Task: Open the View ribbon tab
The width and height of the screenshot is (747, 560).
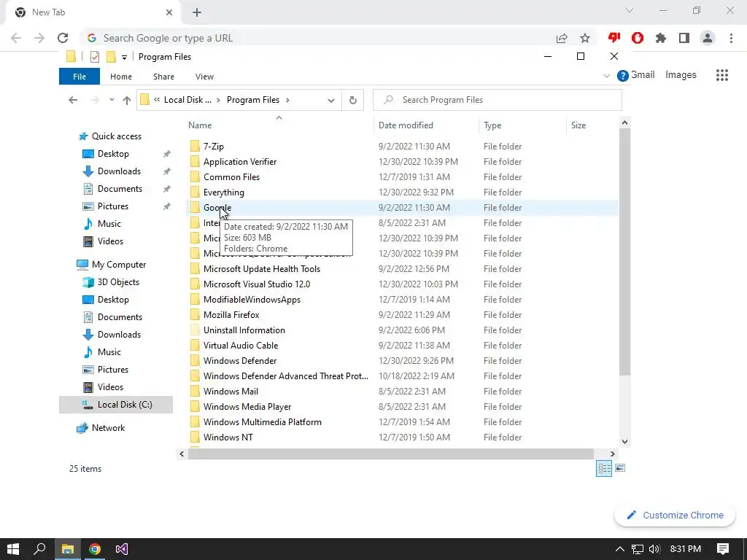Action: point(204,77)
